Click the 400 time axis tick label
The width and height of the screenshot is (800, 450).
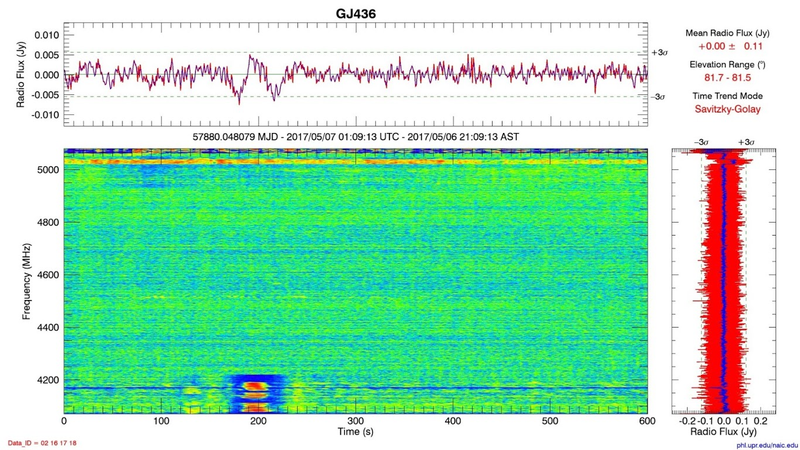pyautogui.click(x=453, y=421)
